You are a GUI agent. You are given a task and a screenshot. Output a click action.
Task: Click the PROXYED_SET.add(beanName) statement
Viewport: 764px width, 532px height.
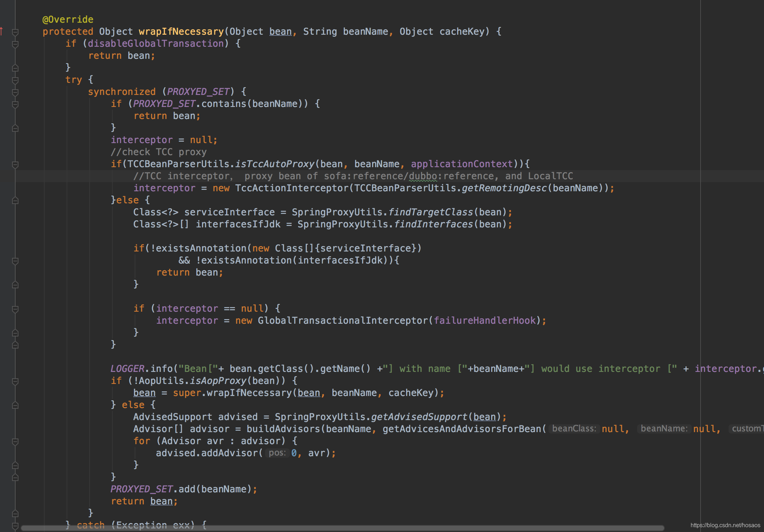tap(184, 489)
